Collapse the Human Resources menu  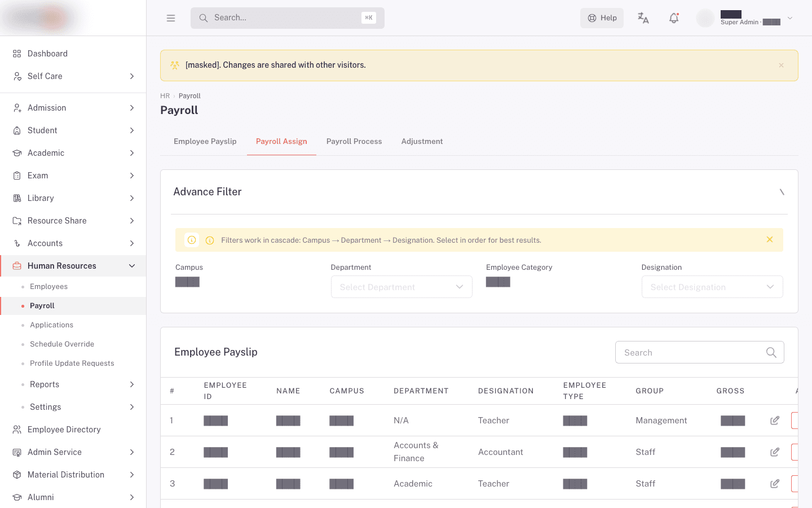pos(73,266)
